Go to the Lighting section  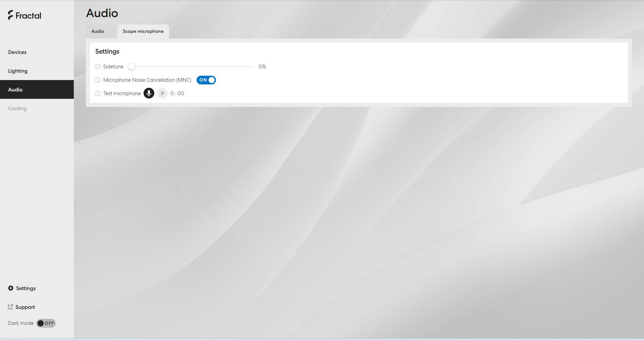pos(18,71)
